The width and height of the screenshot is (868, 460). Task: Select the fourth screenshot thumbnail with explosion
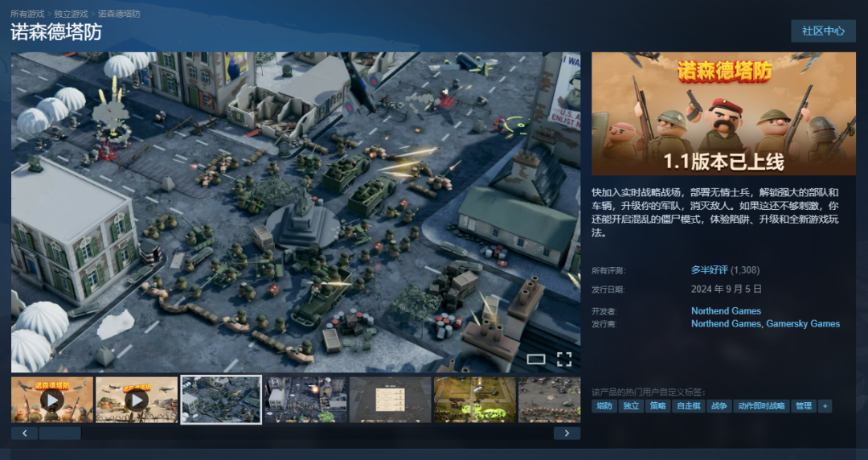click(x=305, y=400)
